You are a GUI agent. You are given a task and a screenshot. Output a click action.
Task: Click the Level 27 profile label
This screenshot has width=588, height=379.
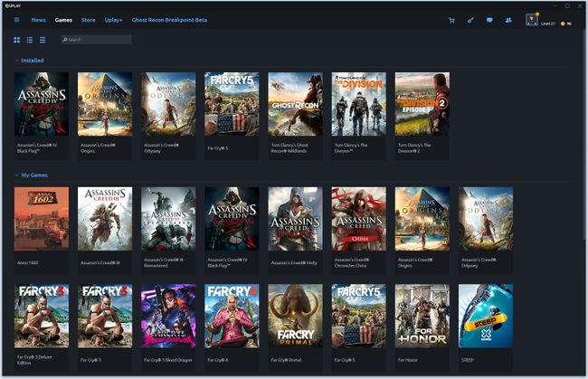pos(547,24)
